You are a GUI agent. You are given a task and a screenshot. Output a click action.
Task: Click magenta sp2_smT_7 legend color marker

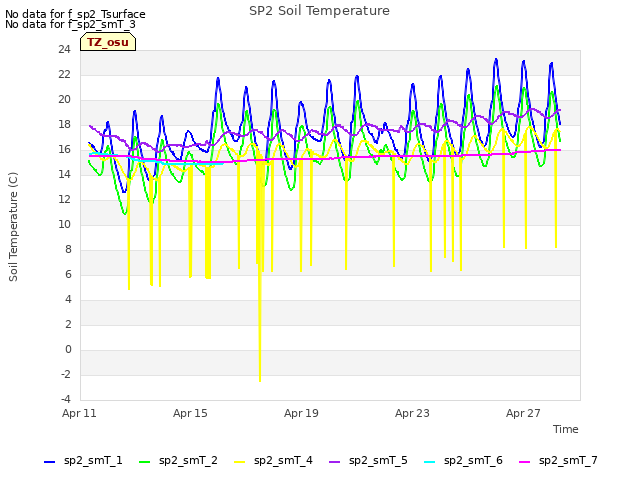[x=524, y=462]
